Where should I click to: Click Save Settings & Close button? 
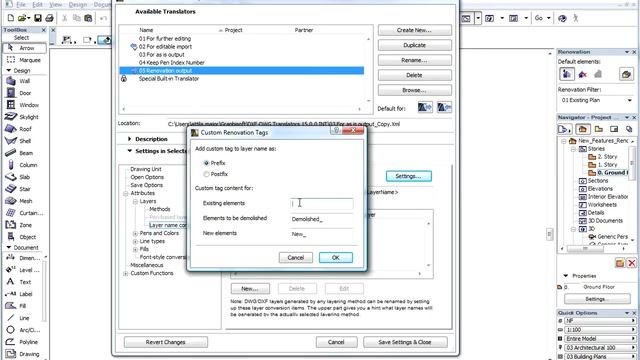(x=405, y=342)
